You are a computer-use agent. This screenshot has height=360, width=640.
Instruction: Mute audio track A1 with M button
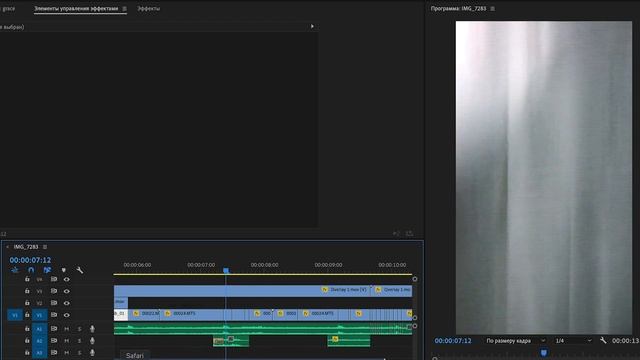67,329
